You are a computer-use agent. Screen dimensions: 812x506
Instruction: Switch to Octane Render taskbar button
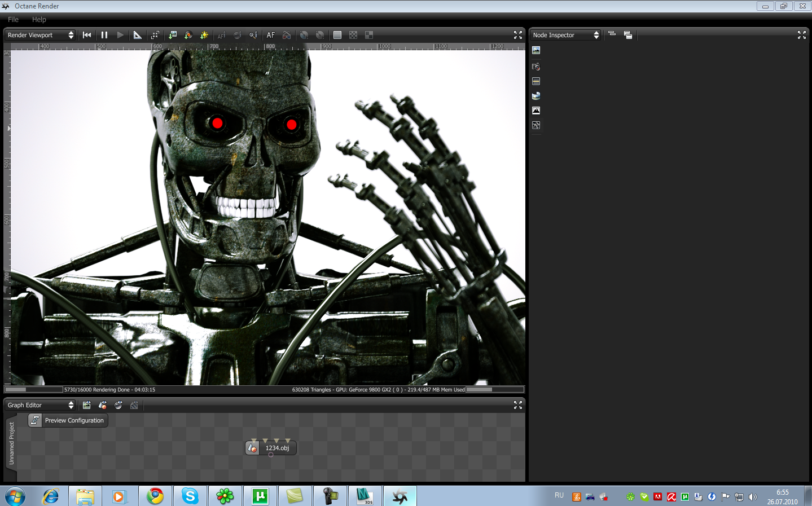(400, 496)
